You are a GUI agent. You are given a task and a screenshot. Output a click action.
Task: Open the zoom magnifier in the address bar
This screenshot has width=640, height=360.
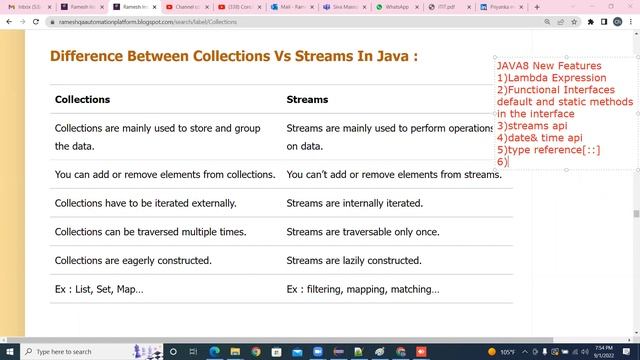547,22
